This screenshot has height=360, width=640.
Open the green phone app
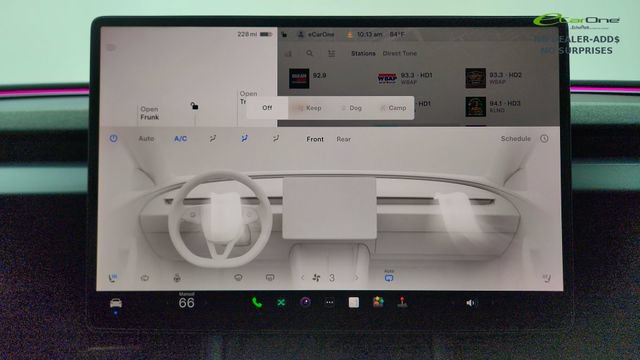coord(257,302)
